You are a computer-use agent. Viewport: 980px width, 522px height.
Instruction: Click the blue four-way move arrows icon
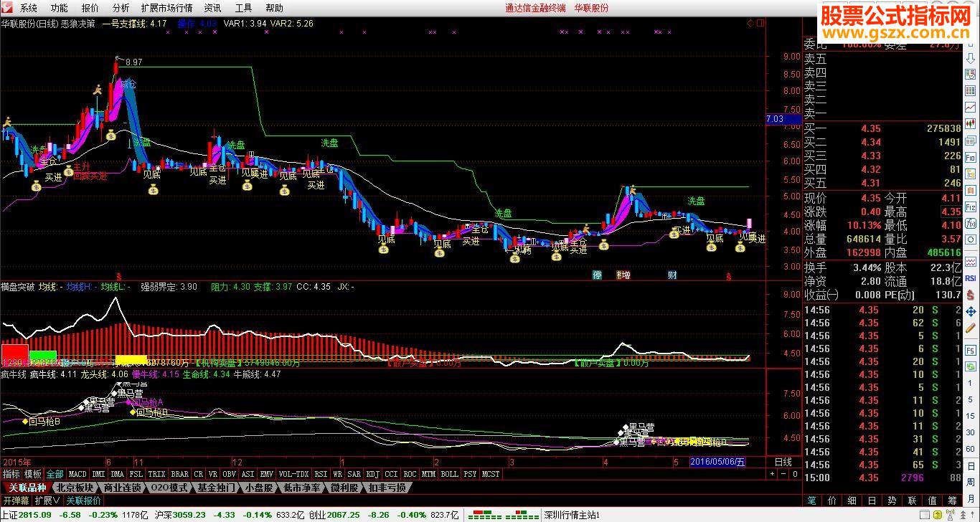click(969, 310)
